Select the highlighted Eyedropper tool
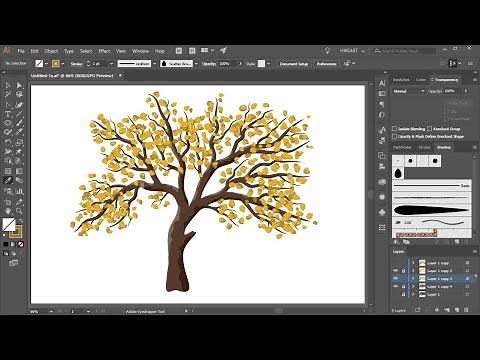Viewport: 480px width, 360px height. [x=8, y=181]
